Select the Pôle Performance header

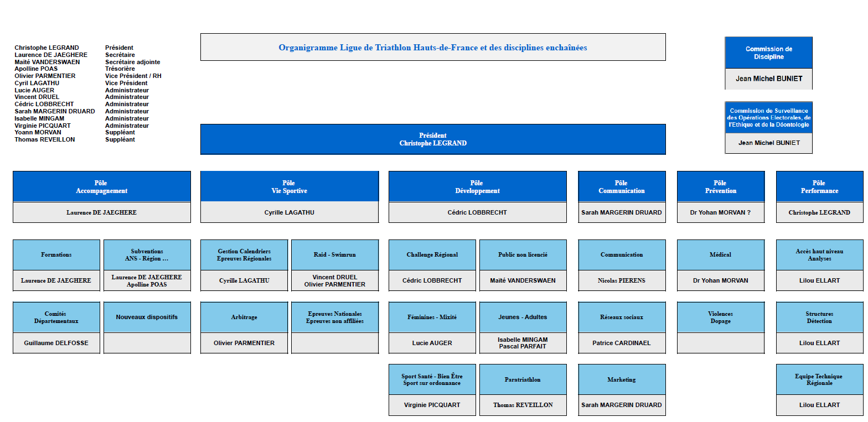coord(819,187)
